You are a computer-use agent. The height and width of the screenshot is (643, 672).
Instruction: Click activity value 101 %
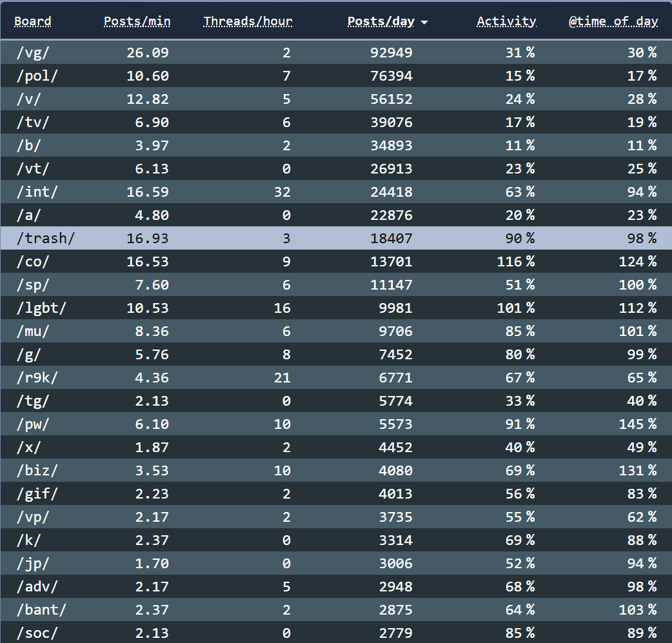(x=515, y=308)
